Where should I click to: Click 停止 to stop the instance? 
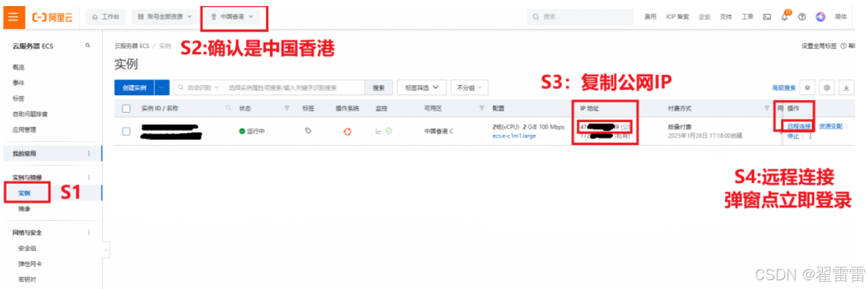793,136
